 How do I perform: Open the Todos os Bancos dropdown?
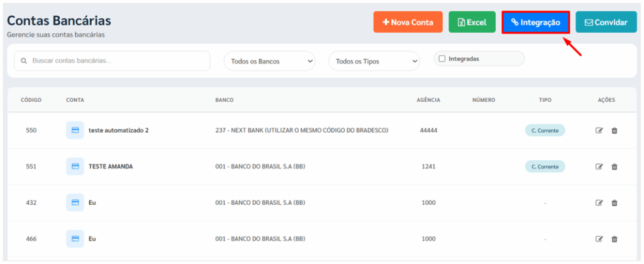[269, 62]
